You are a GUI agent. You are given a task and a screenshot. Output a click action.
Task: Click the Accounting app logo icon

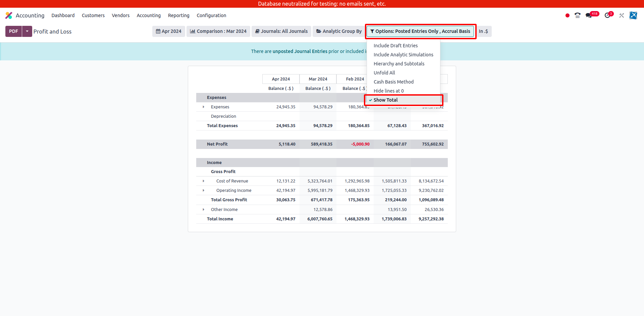[9, 15]
